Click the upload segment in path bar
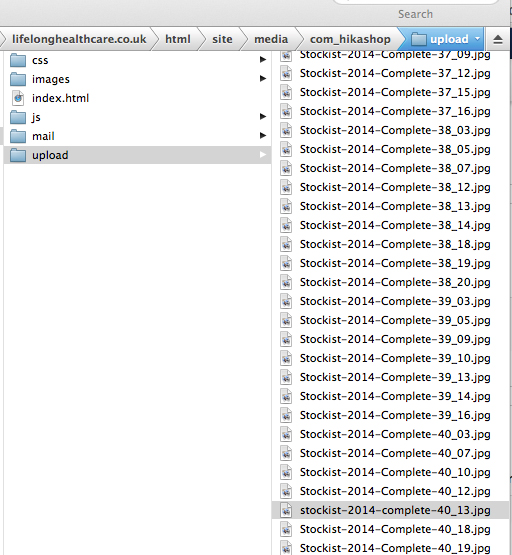Image resolution: width=512 pixels, height=555 pixels. coord(442,39)
